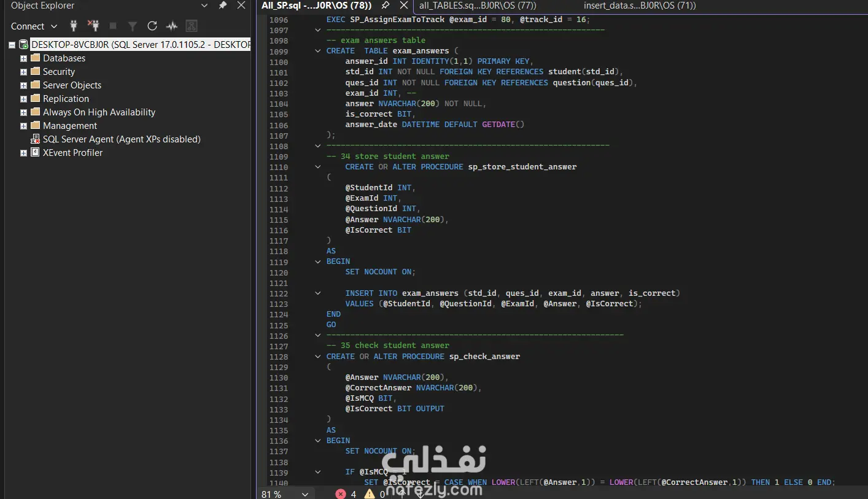Expand the Databases node
The image size is (868, 499).
[x=23, y=58]
